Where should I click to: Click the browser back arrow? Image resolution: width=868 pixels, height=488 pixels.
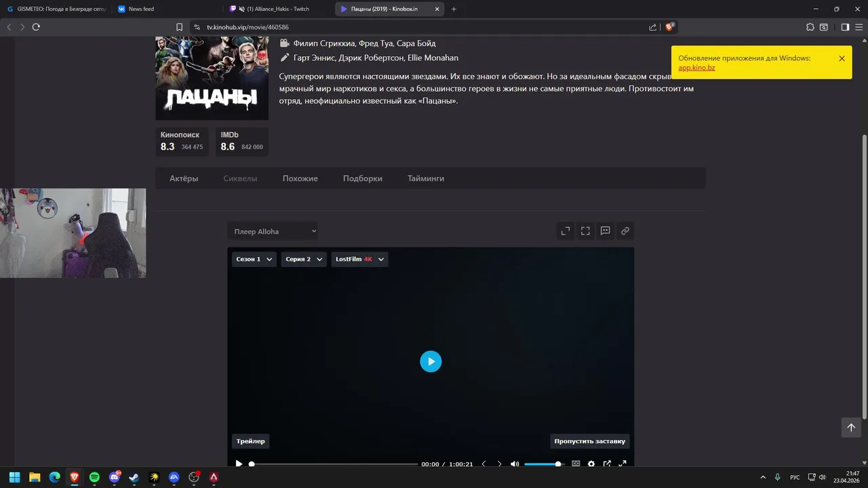click(x=9, y=27)
